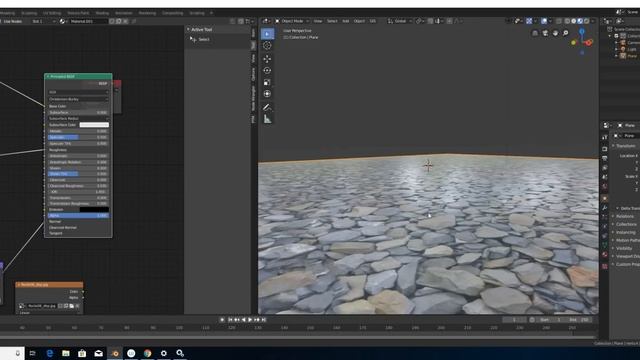Open the Object properties tab icon
Image resolution: width=640 pixels, height=360 pixels.
click(x=604, y=198)
